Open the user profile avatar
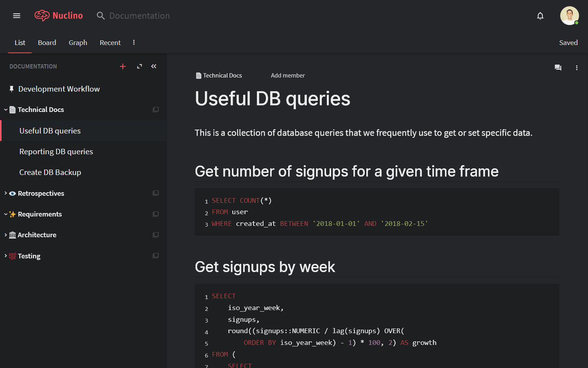Image resolution: width=588 pixels, height=368 pixels. [x=570, y=16]
